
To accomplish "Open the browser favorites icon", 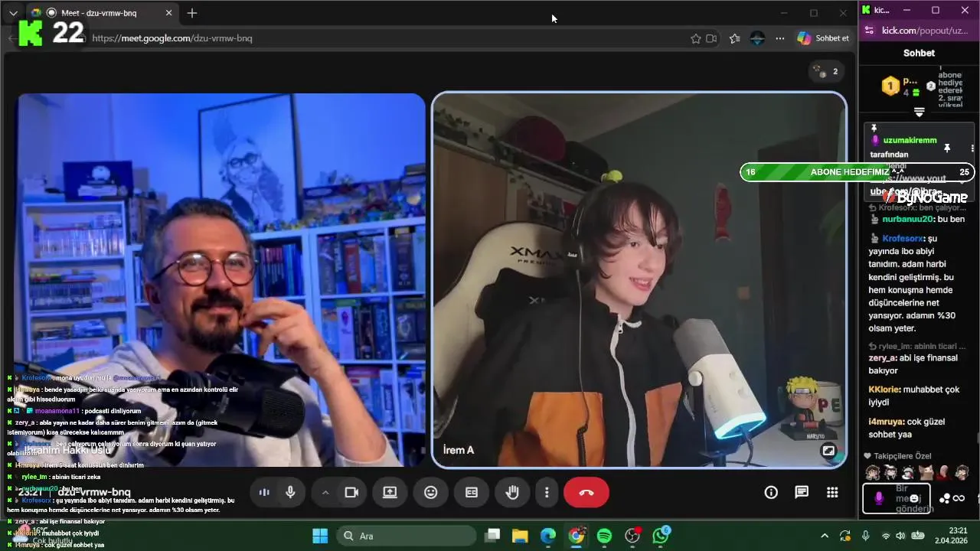I will point(734,38).
